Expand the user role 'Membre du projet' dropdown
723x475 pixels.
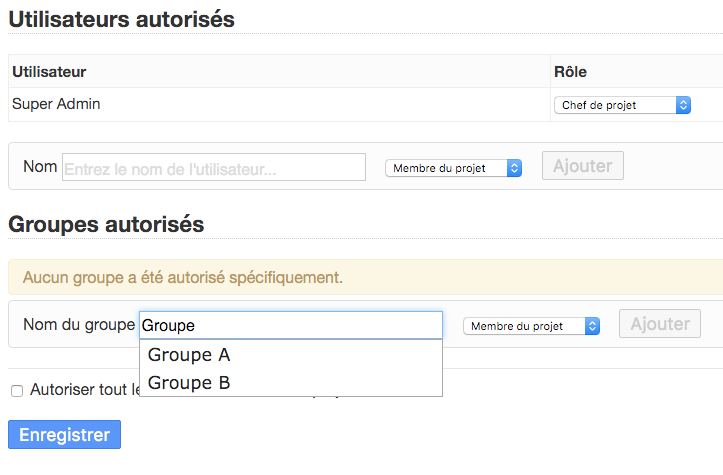point(453,168)
